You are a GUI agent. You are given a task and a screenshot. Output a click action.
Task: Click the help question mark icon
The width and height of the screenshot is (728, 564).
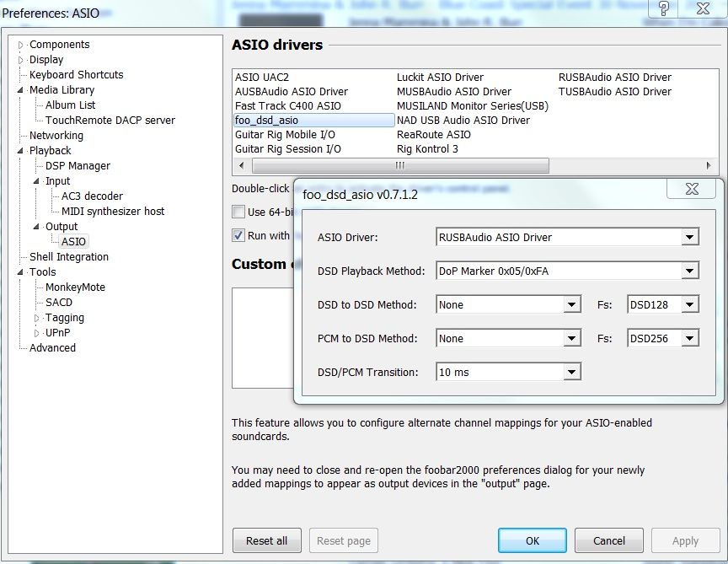coord(664,8)
